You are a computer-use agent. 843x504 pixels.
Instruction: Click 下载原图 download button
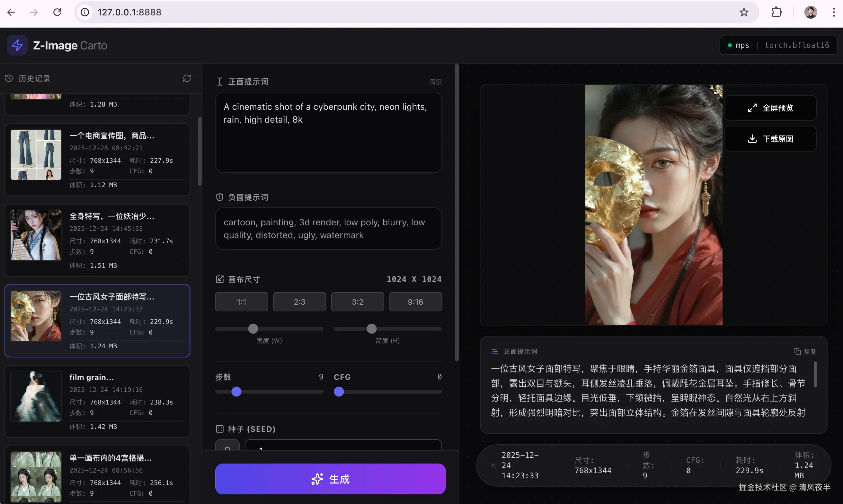point(770,139)
